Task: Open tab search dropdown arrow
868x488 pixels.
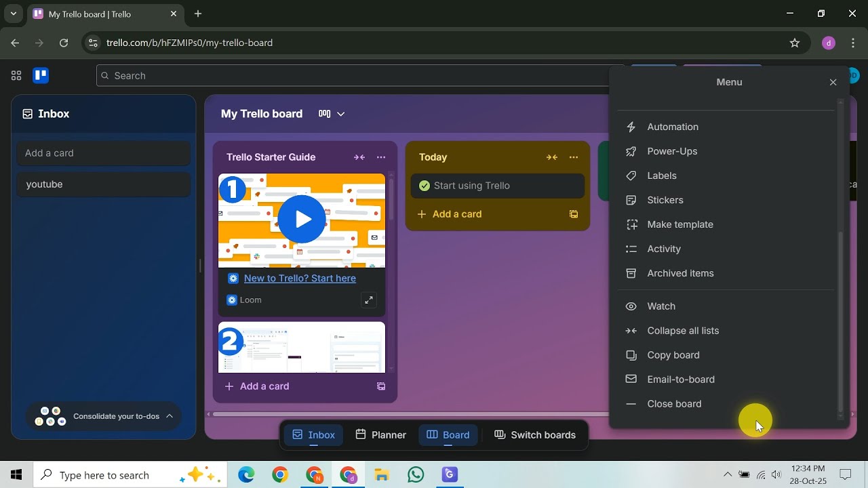Action: 13,14
